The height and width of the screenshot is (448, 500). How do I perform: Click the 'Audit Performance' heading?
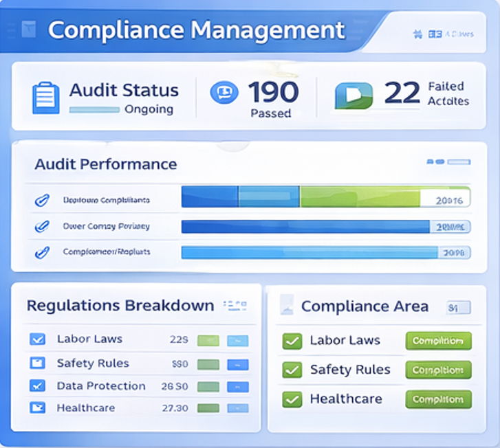tap(105, 164)
